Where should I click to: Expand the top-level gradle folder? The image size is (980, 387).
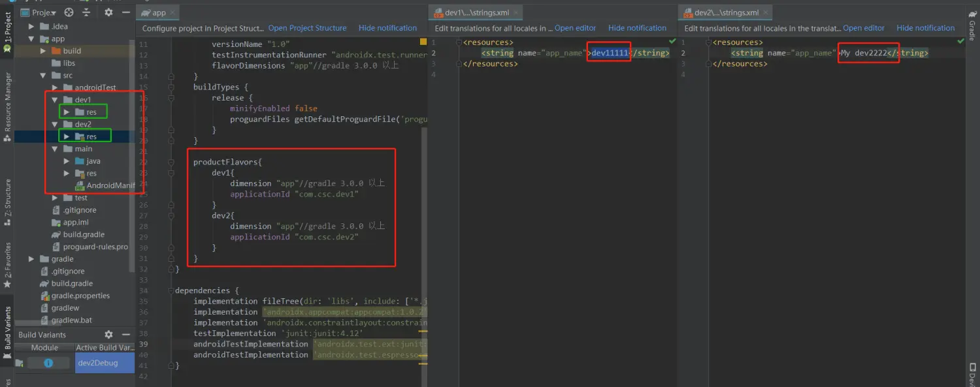tap(31, 259)
